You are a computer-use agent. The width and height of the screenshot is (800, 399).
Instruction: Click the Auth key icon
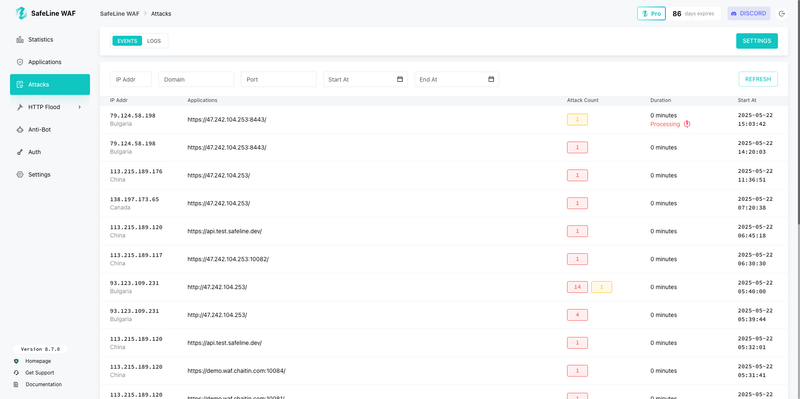pos(20,152)
